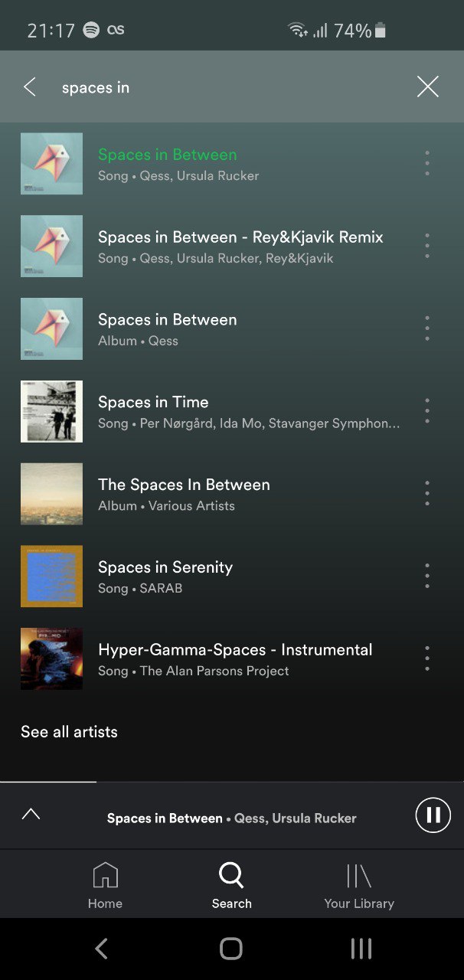The width and height of the screenshot is (464, 980).
Task: Go back using the search bar arrow
Action: point(30,87)
